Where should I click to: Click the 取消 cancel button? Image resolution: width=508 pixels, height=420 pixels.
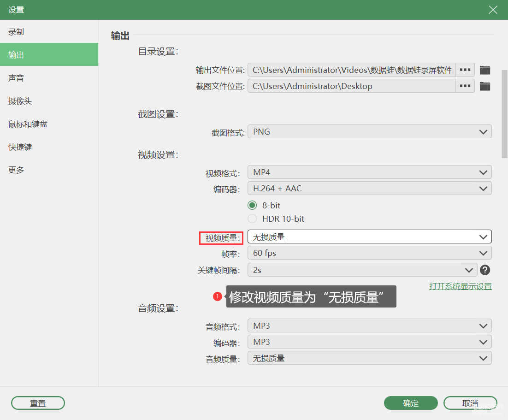(470, 403)
